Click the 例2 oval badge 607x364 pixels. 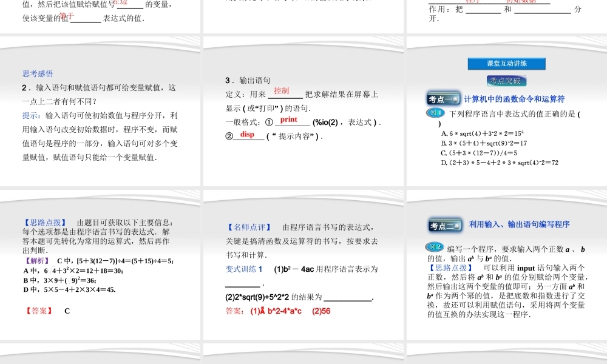tap(435, 247)
